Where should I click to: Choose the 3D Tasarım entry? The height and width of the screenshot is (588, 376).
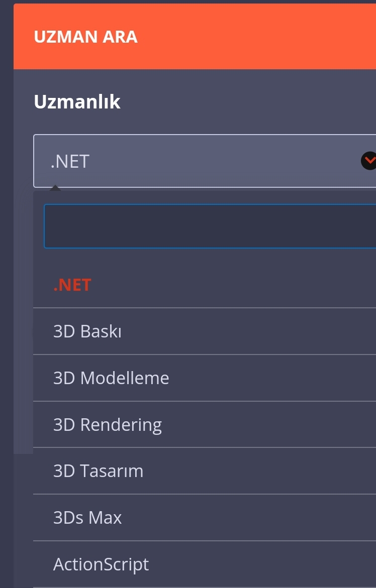coord(205,471)
